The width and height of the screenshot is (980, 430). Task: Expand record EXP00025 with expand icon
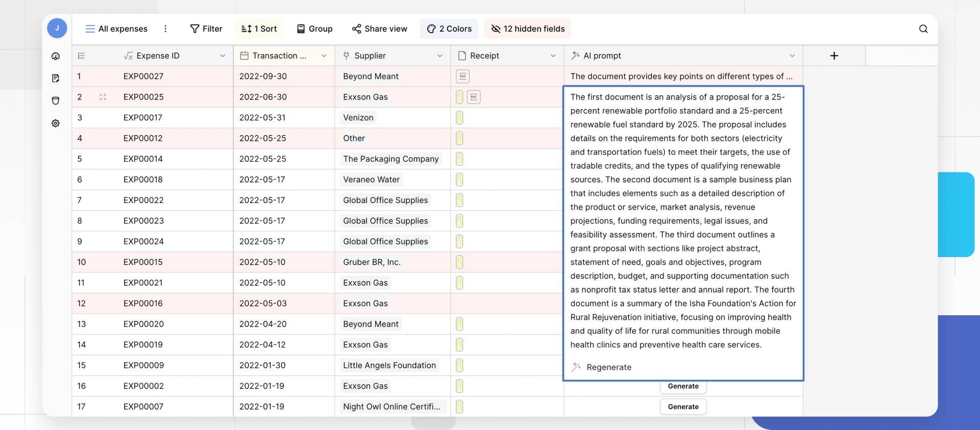pos(103,97)
